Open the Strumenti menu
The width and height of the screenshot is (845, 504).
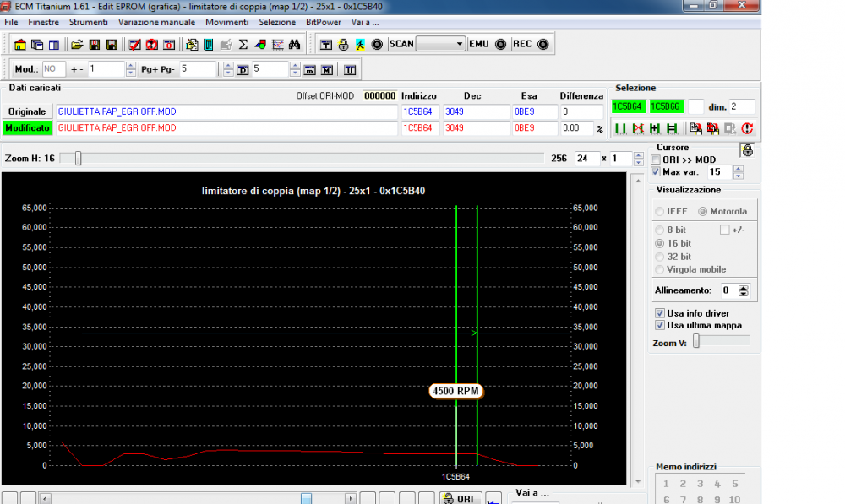coord(88,22)
